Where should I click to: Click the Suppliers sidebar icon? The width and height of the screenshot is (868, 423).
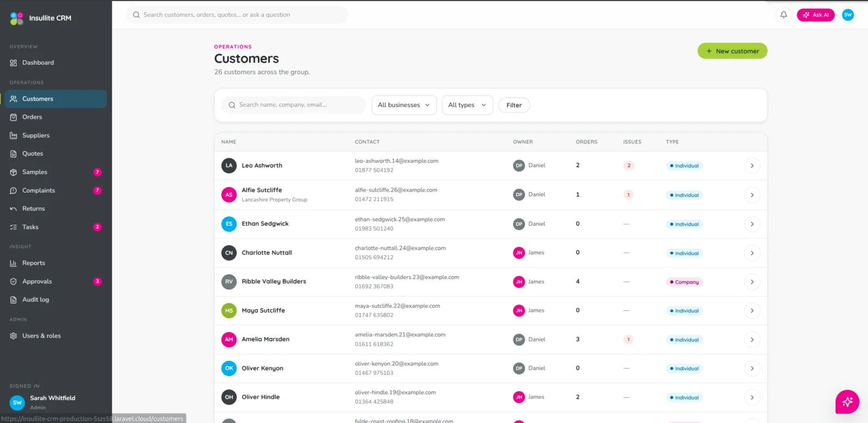click(14, 136)
